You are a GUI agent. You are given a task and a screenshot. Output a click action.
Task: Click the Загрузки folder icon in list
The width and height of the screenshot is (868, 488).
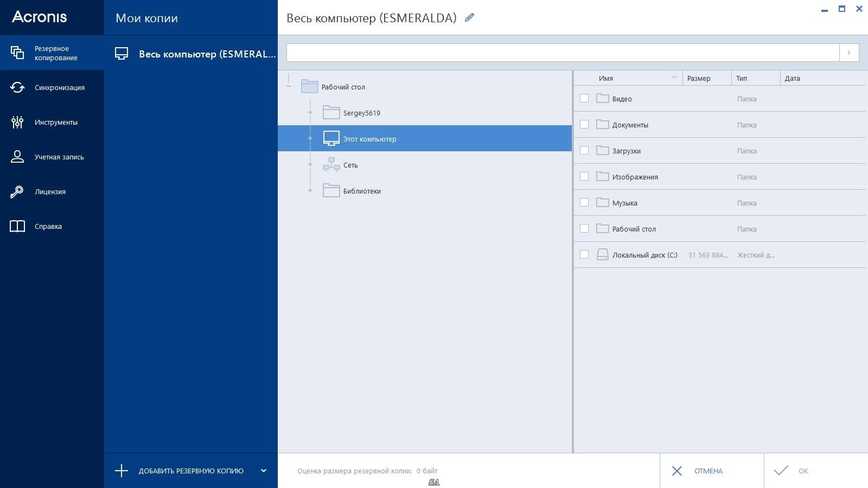pos(603,150)
